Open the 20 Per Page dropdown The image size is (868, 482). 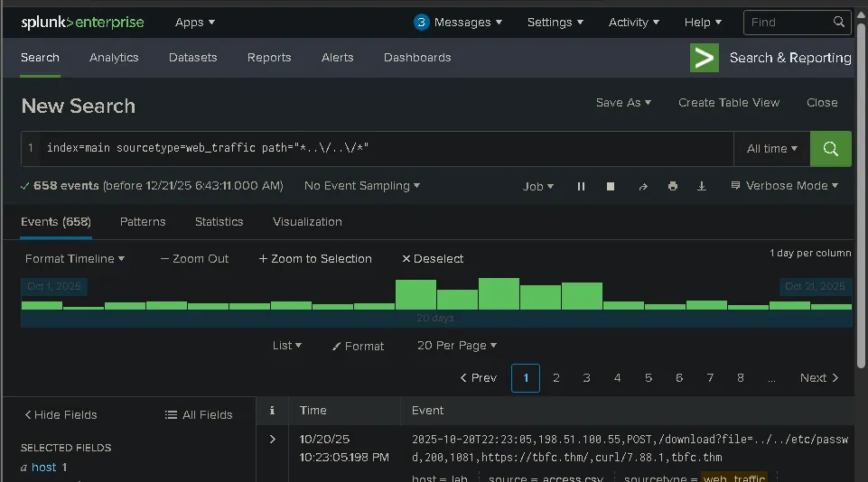coord(456,346)
